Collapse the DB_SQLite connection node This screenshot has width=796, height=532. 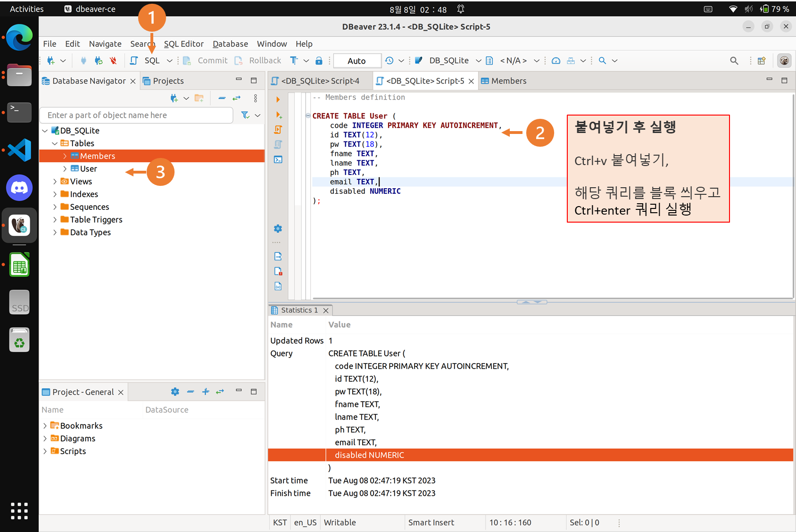click(45, 131)
